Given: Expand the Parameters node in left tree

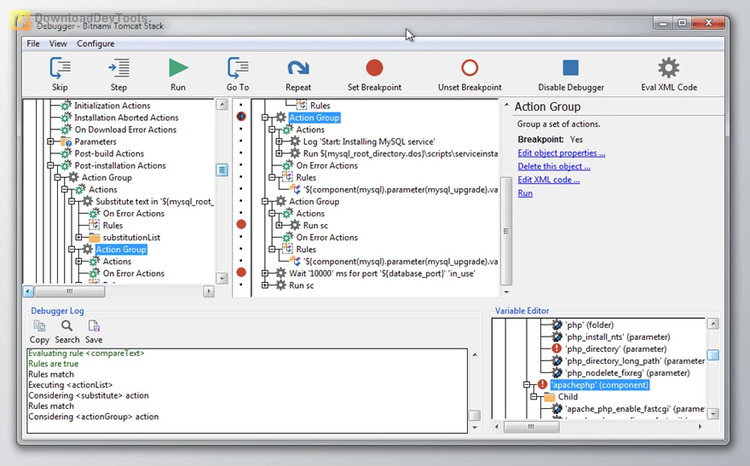Looking at the screenshot, I should (x=50, y=142).
